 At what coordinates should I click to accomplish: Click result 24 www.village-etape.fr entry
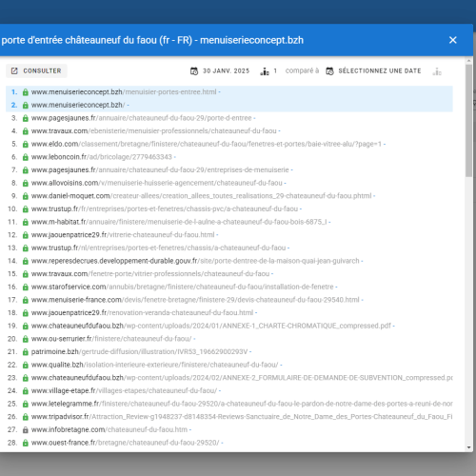[x=124, y=391]
